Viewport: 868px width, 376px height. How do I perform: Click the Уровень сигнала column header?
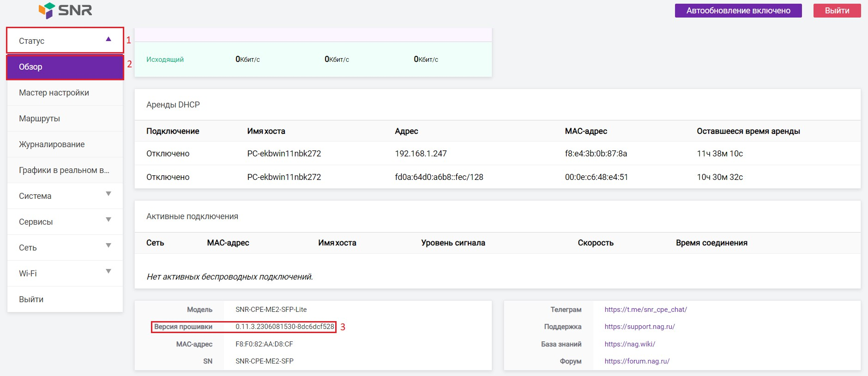453,243
